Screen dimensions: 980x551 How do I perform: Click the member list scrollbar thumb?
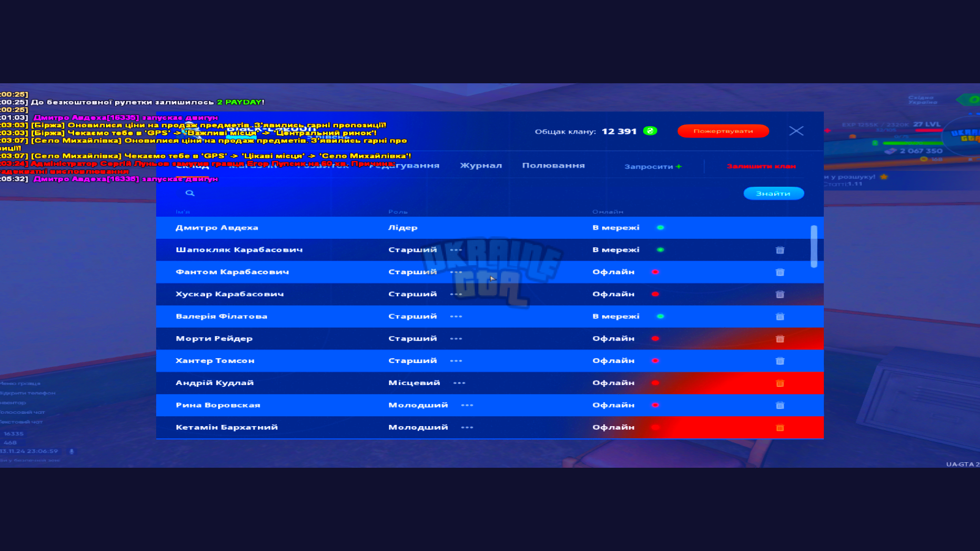click(814, 247)
